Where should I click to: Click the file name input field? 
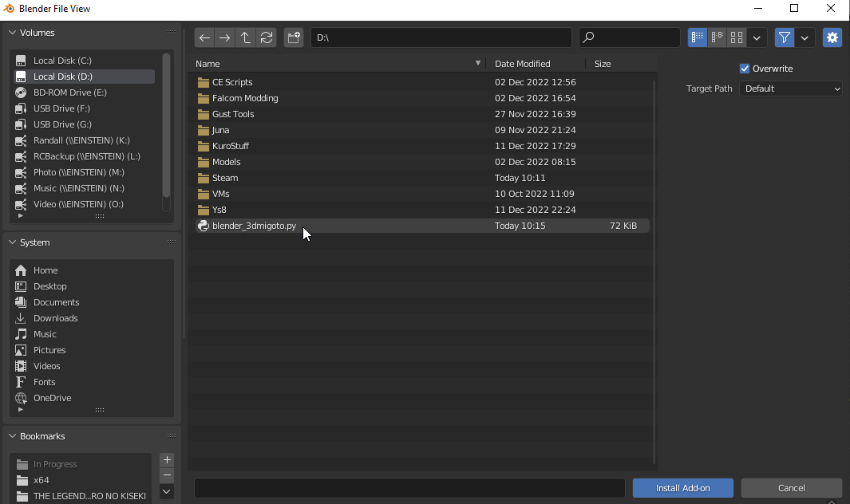pos(409,488)
